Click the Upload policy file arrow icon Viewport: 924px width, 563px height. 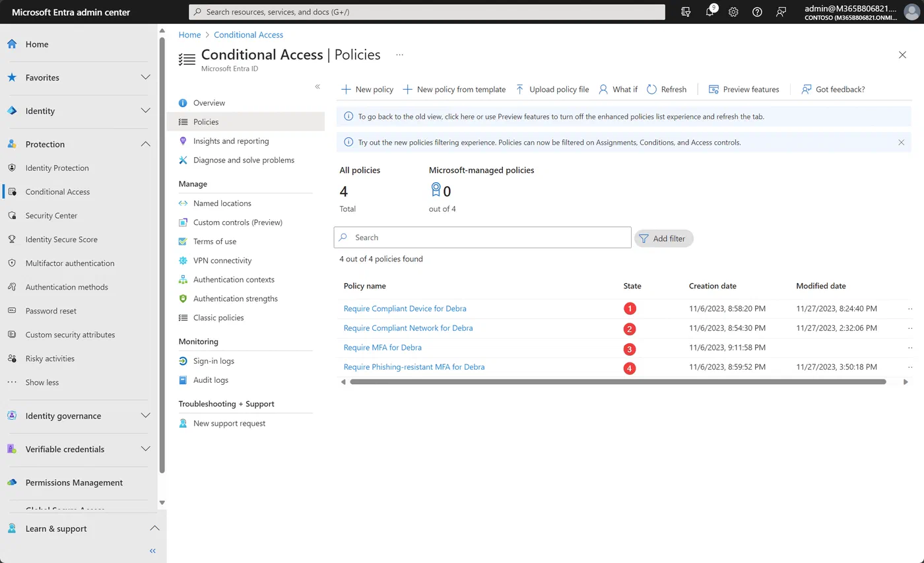coord(520,89)
